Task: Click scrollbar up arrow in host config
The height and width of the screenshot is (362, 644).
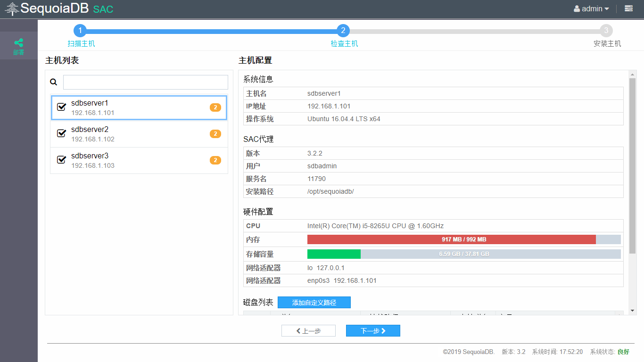Action: (x=632, y=74)
